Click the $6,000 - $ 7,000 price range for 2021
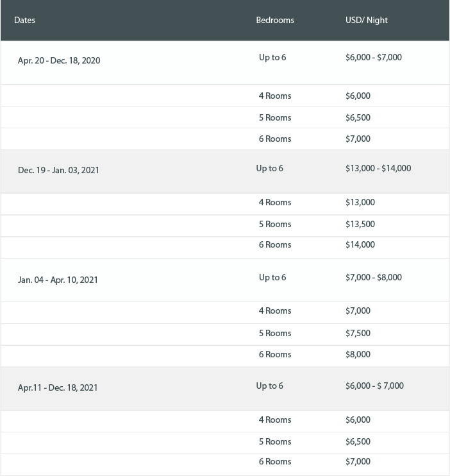Image resolution: width=450 pixels, height=476 pixels. 374,386
